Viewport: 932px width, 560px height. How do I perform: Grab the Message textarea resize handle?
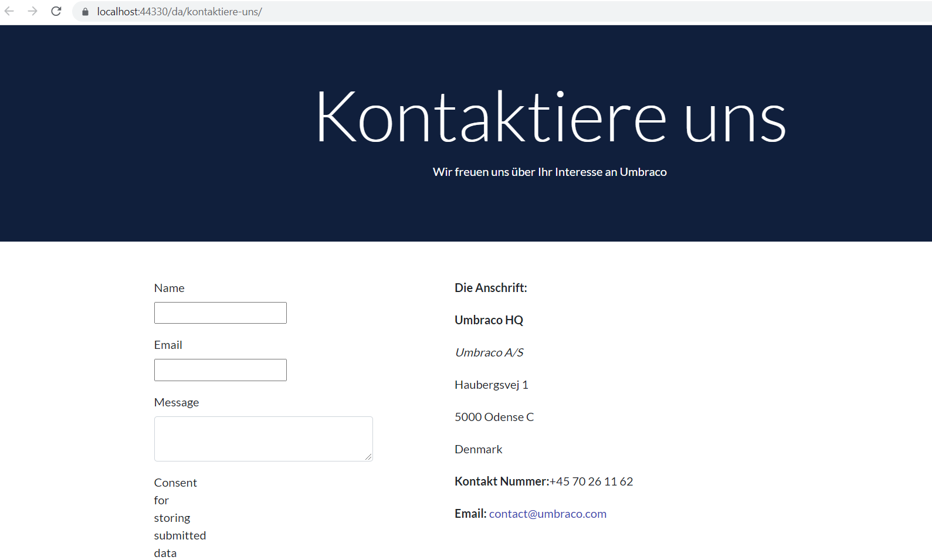point(368,457)
